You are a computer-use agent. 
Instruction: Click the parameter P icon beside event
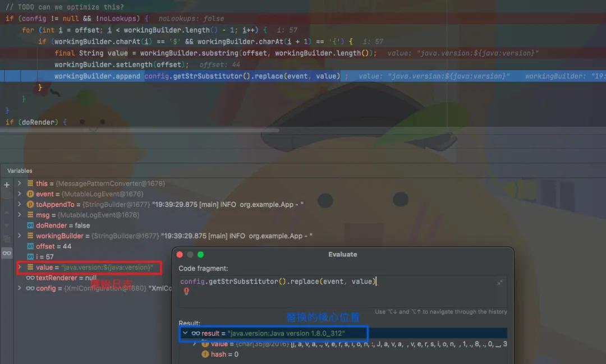coord(30,194)
